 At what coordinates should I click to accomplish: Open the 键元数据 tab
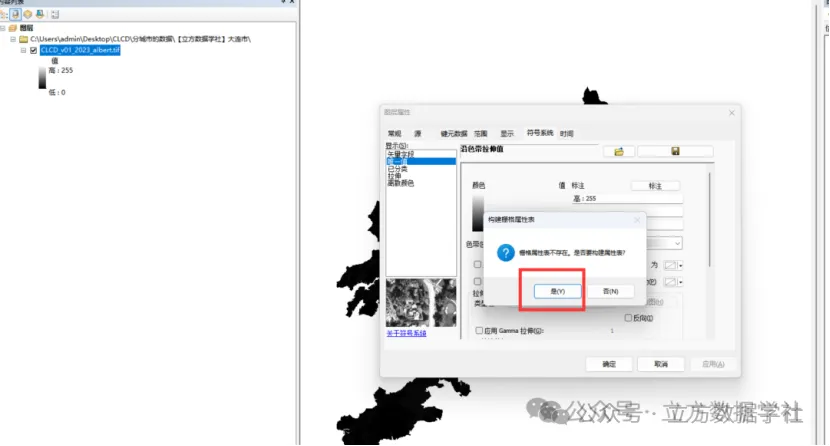454,134
